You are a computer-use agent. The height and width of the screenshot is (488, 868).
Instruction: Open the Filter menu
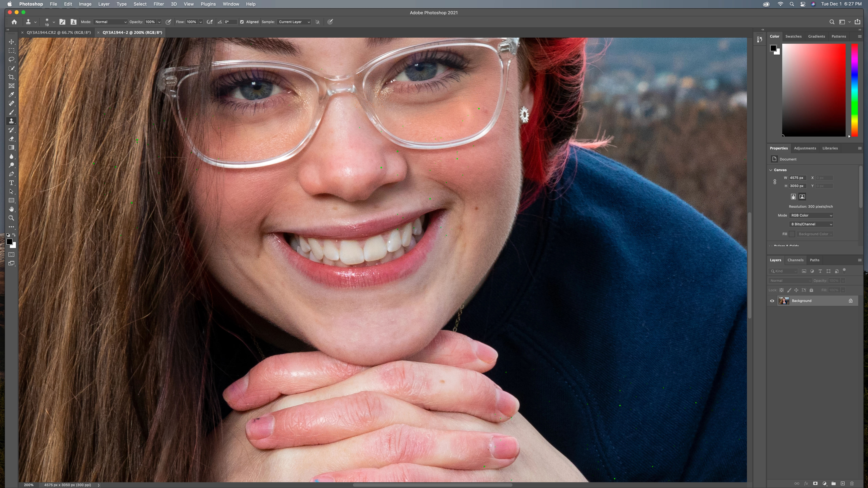tap(158, 4)
